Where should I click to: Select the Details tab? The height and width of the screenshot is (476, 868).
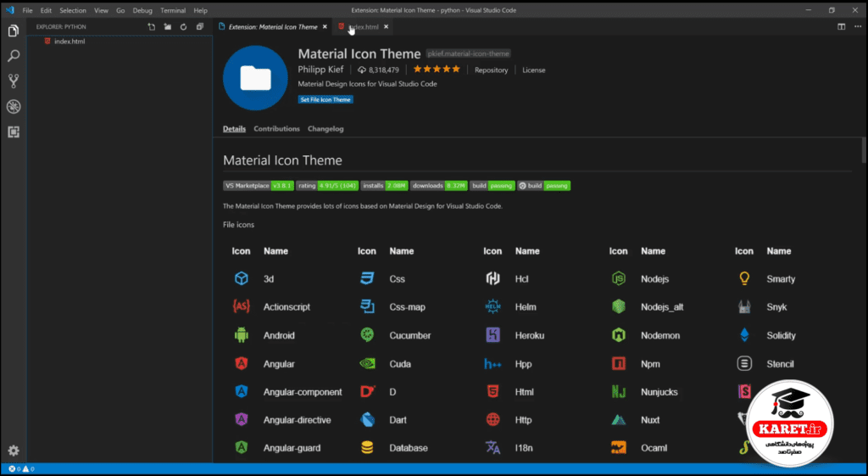[x=234, y=129]
